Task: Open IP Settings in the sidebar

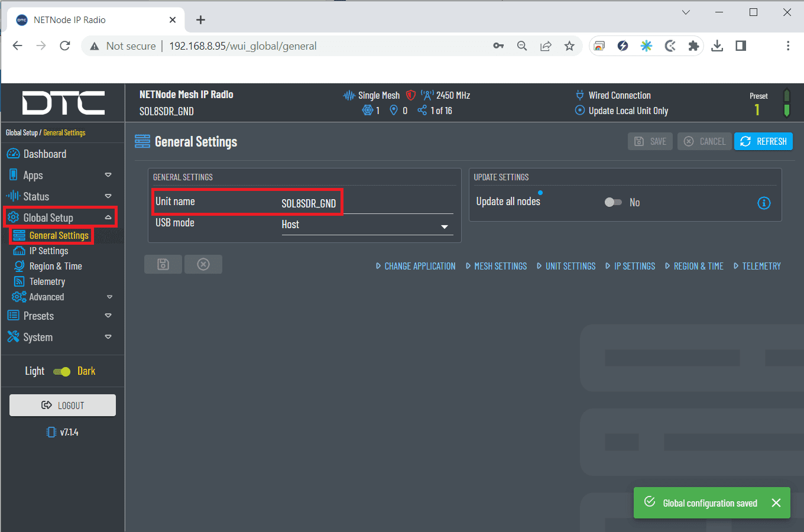Action: tap(48, 251)
